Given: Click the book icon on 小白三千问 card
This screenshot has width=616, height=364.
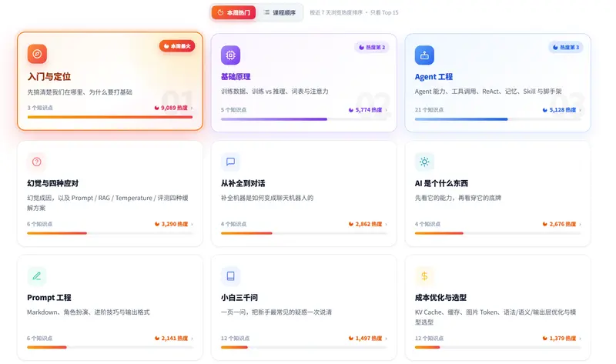Looking at the screenshot, I should 230,276.
